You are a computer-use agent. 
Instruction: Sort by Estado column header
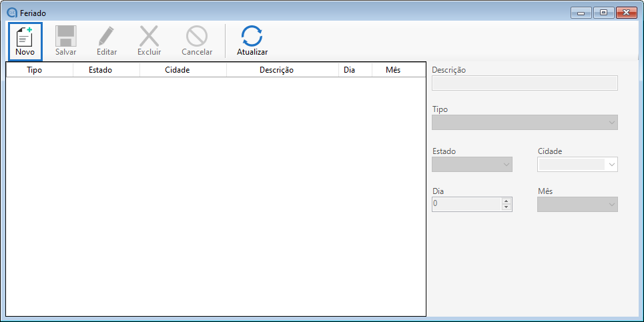[101, 70]
